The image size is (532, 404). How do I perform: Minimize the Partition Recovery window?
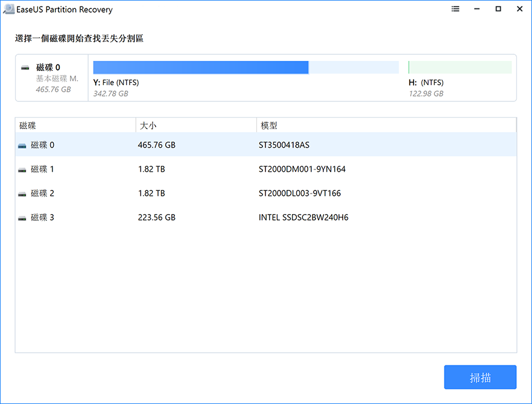click(477, 10)
